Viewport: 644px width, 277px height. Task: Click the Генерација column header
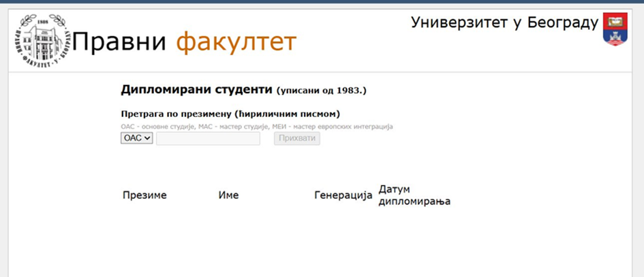tap(343, 195)
